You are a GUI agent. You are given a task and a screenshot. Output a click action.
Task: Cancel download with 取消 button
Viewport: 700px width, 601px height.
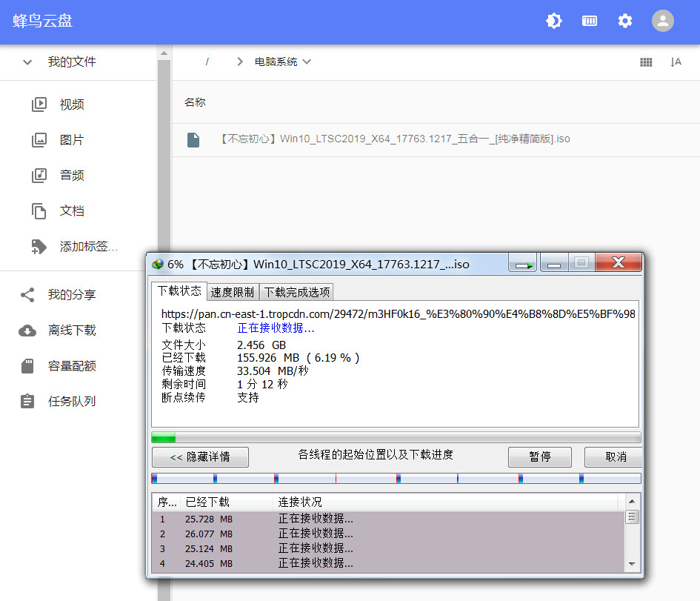click(614, 457)
